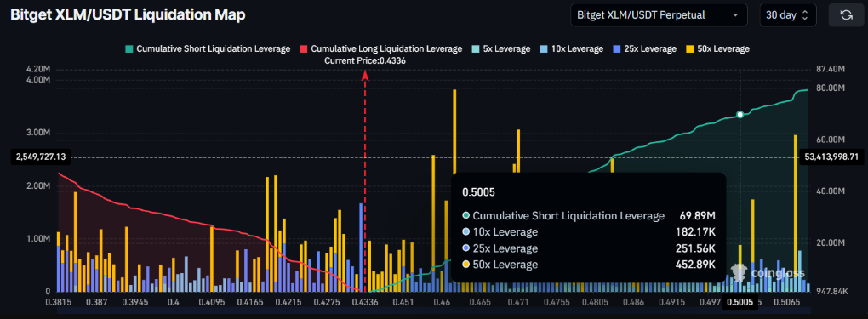Toggle Cumulative Long Liquidation Leverage legend
Image resolution: width=868 pixels, height=319 pixels.
(x=381, y=48)
